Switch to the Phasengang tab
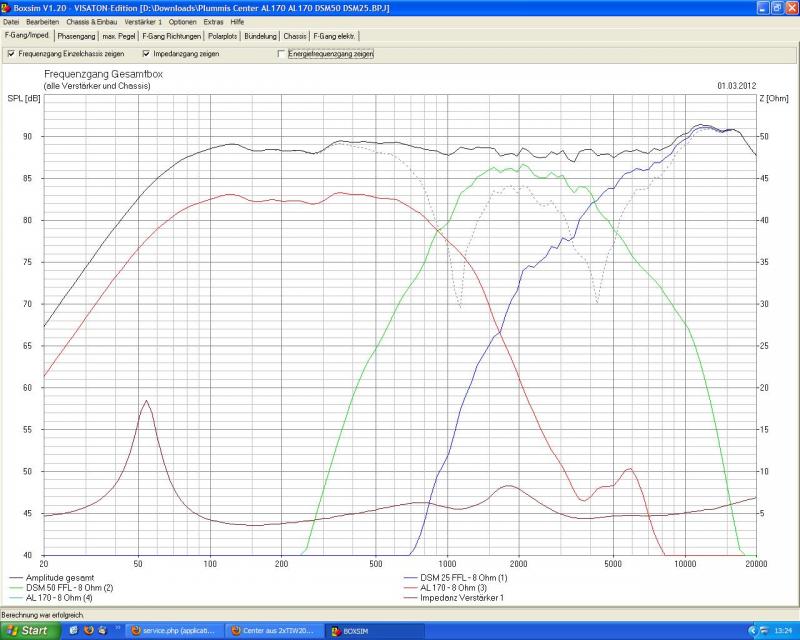Screen dimensions: 800x640 [x=76, y=36]
